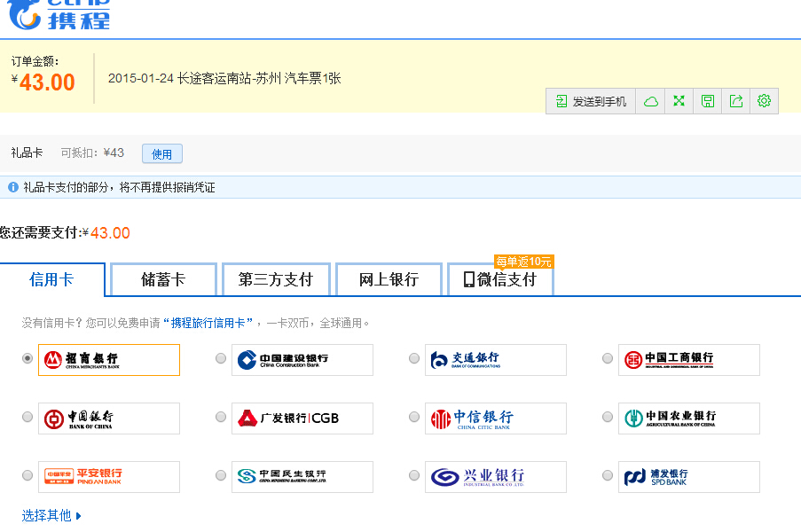The image size is (801, 532).
Task: Select the 微信支付 tab
Action: (500, 279)
